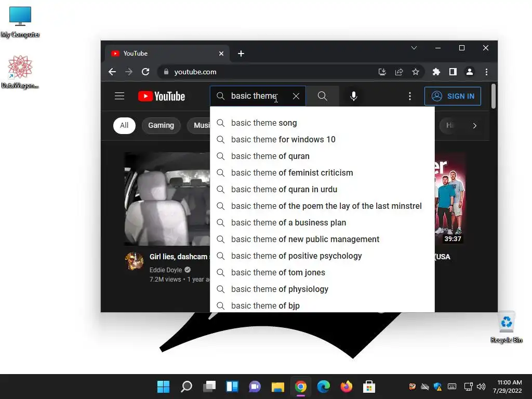Open the tab search dropdown arrow
Viewport: 532px width, 399px height.
point(414,48)
